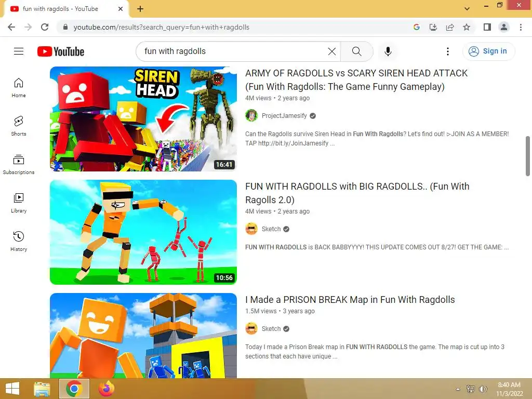Image resolution: width=532 pixels, height=399 pixels.
Task: View site info via the padlock icon
Action: pos(65,27)
